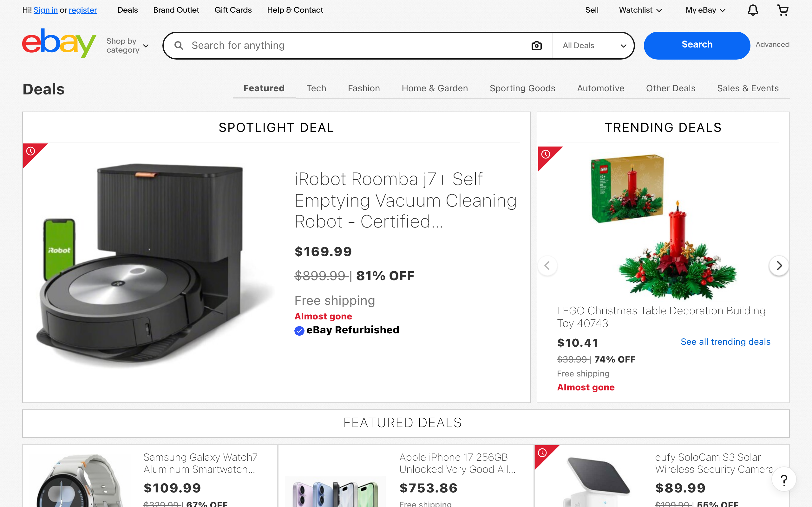Show next trending deal arrow

(x=779, y=266)
